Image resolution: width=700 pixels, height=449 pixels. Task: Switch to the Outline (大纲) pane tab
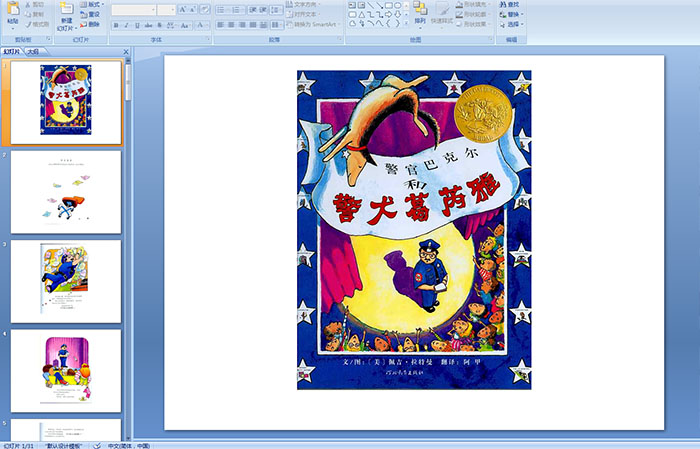(33, 52)
